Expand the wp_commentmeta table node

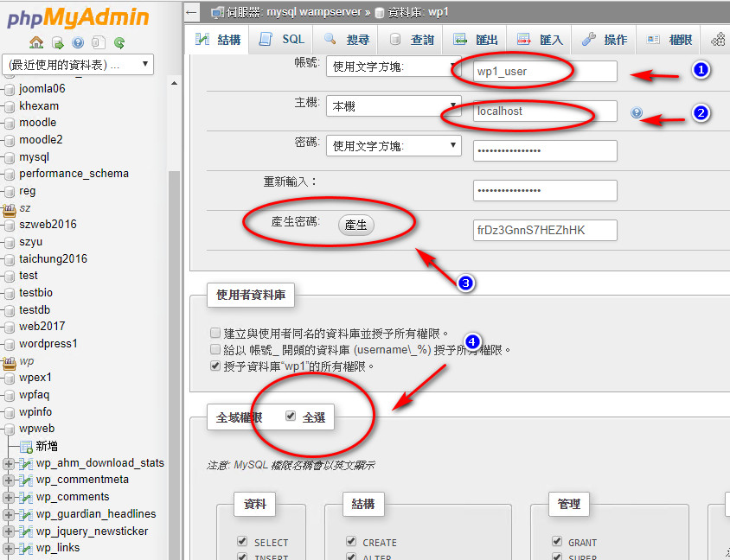click(9, 480)
